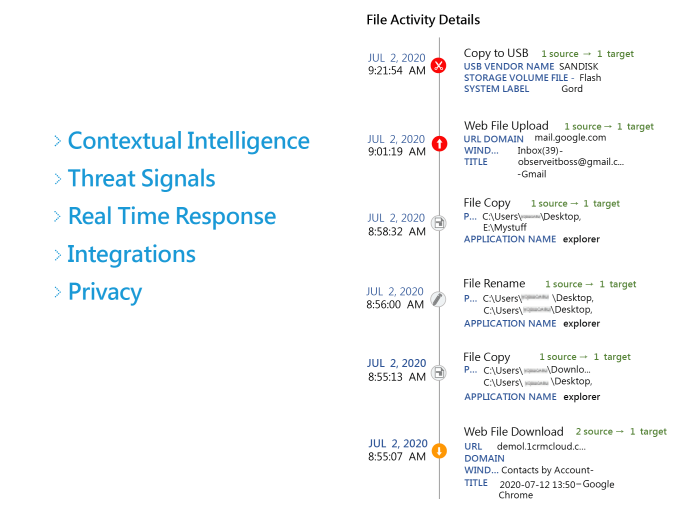Open the Contextual Intelligence section
This screenshot has height=514, width=700.
click(x=188, y=140)
